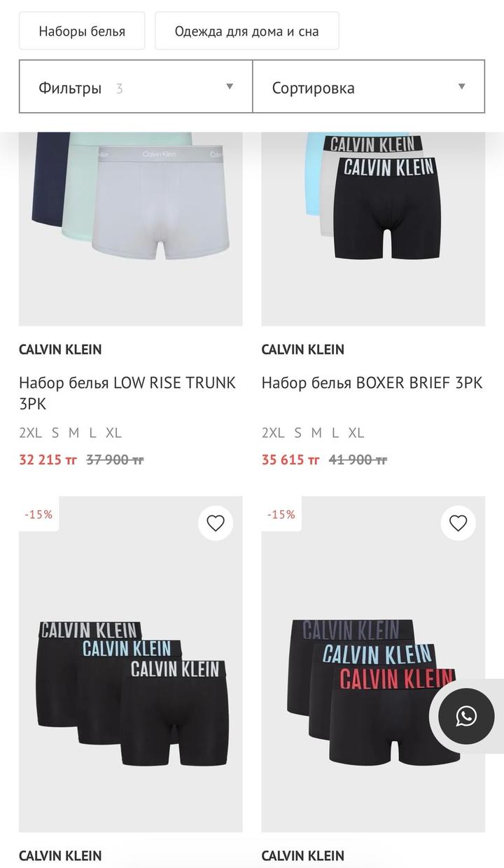Select the Наборы белья category

tap(82, 31)
